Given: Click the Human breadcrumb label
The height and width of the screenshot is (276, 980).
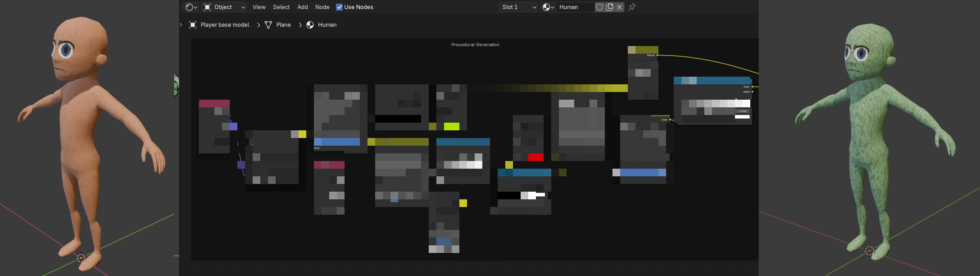Looking at the screenshot, I should (327, 25).
